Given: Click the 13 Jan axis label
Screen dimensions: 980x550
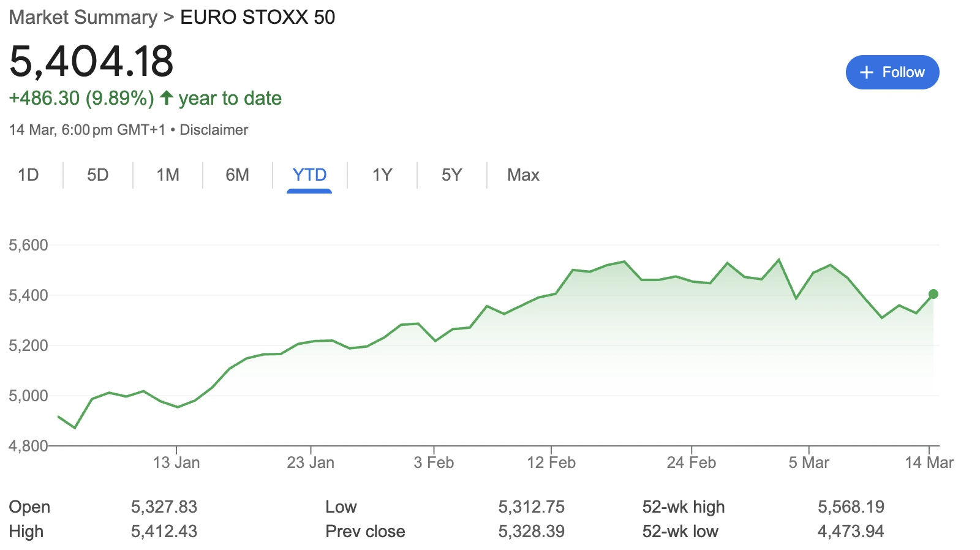Looking at the screenshot, I should [x=176, y=462].
